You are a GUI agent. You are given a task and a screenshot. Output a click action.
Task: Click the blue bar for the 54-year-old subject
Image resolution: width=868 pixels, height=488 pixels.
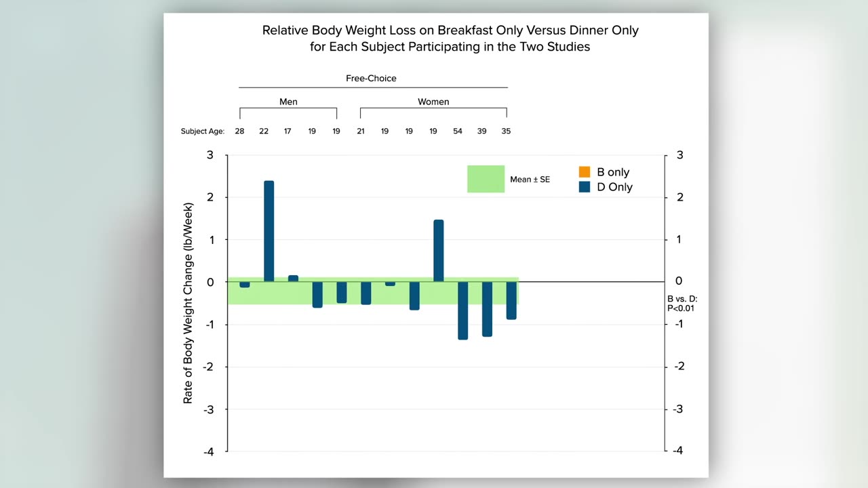(463, 310)
